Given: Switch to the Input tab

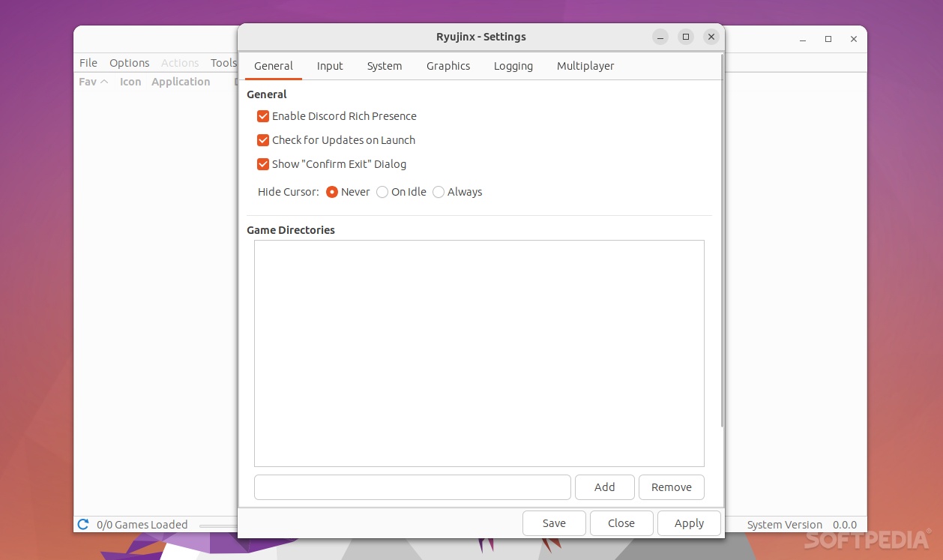Looking at the screenshot, I should [330, 66].
